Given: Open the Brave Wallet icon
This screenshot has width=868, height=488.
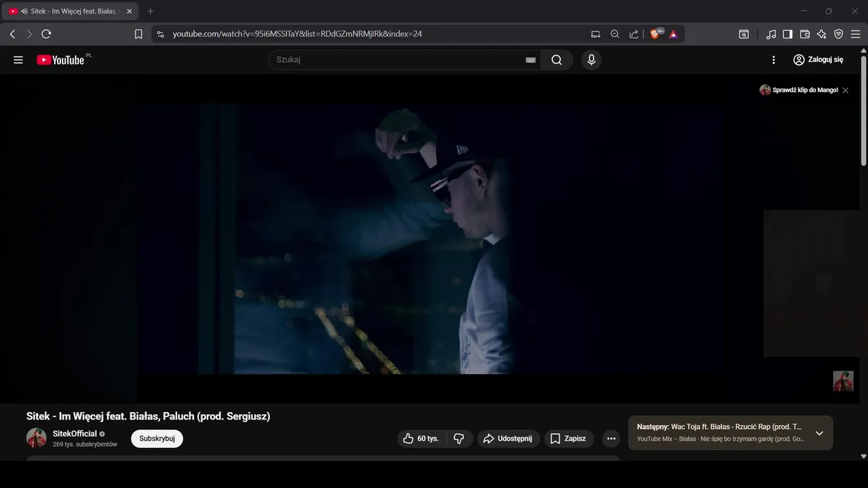Looking at the screenshot, I should [805, 34].
